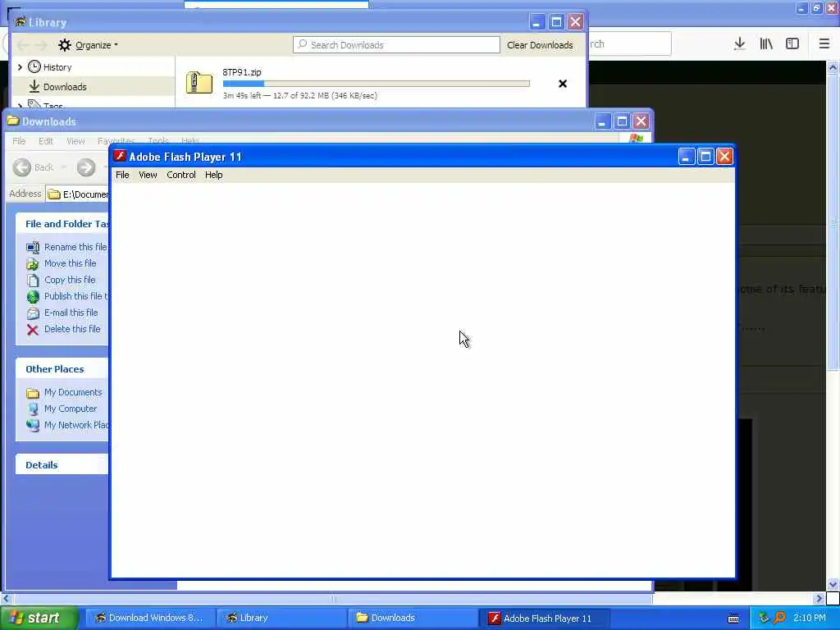The image size is (840, 630).
Task: Open the Control menu in Flash Player
Action: click(181, 175)
